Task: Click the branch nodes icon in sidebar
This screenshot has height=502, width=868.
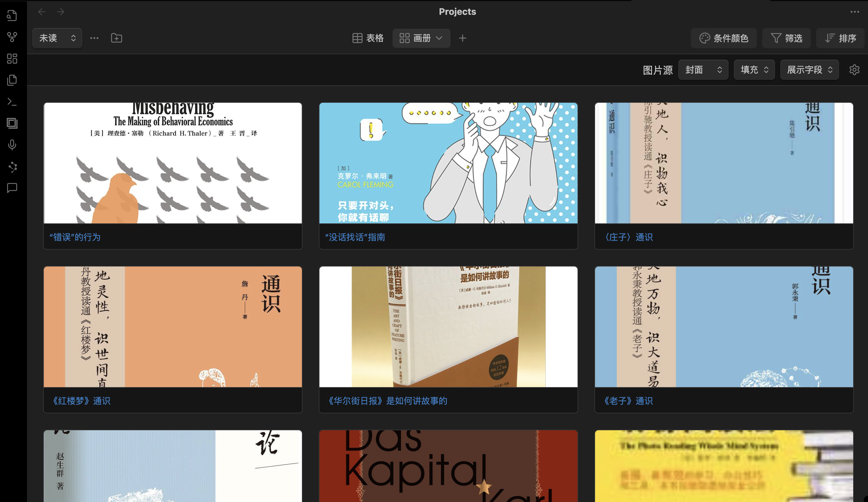Action: pyautogui.click(x=12, y=167)
